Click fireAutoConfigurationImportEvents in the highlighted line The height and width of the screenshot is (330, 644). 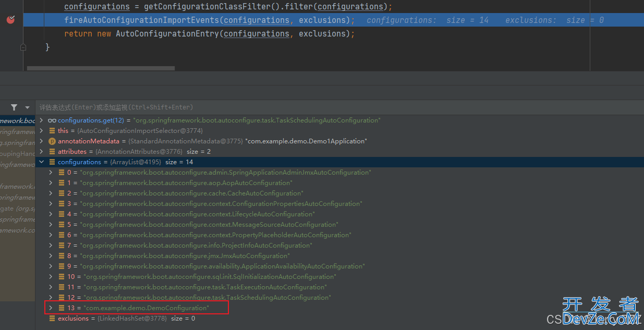click(142, 20)
